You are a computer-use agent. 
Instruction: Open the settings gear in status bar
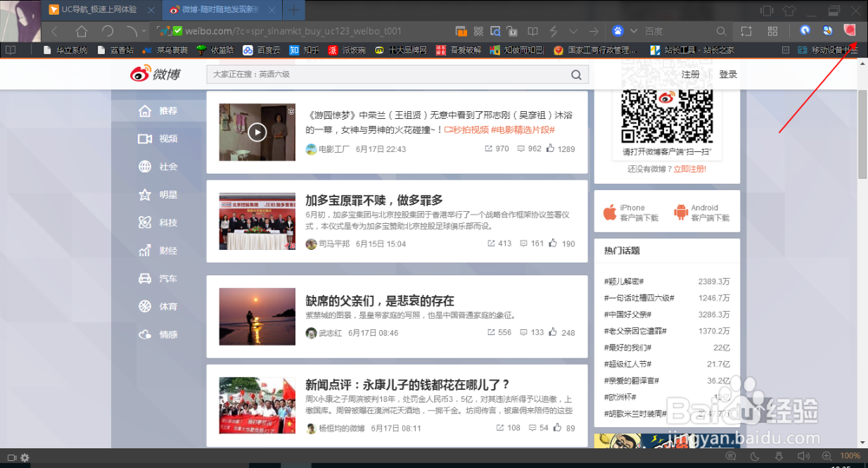25,458
